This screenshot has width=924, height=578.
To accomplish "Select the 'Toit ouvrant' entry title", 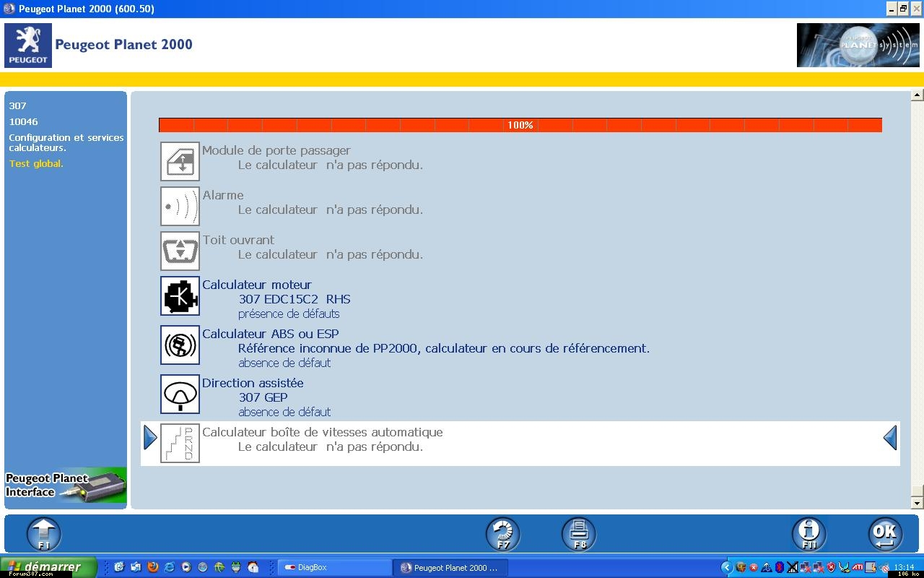I will click(238, 240).
